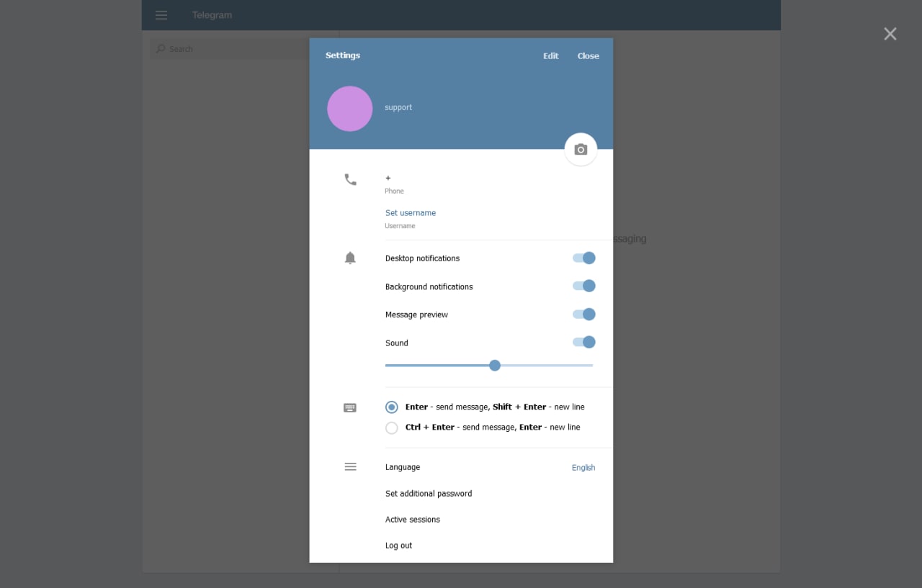Screen dimensions: 922x588
Task: Select Enter to send message option
Action: [392, 407]
